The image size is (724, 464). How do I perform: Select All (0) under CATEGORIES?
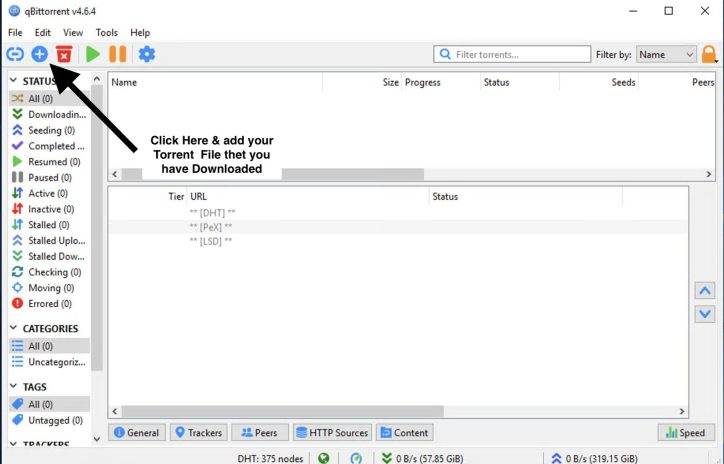(49, 346)
